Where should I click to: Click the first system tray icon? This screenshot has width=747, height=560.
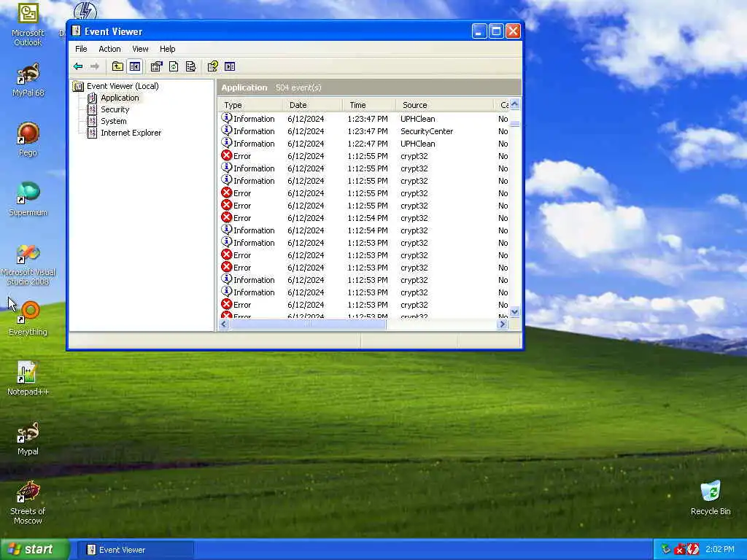coord(666,550)
